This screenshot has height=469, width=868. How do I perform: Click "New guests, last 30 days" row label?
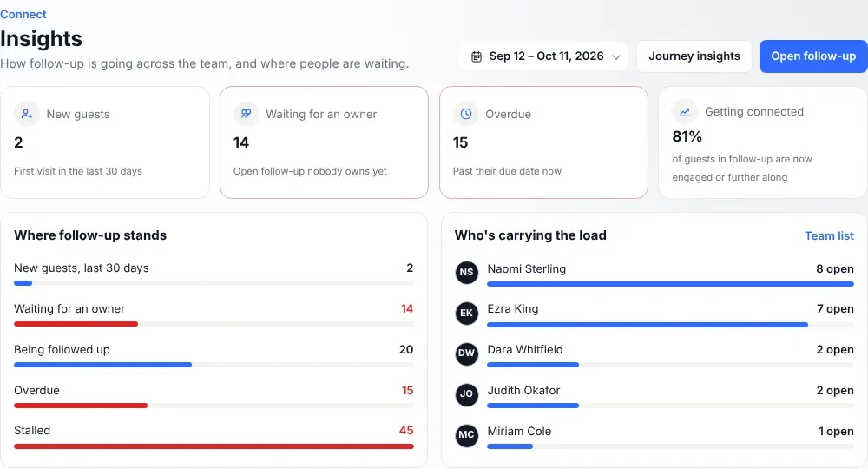[x=82, y=268]
